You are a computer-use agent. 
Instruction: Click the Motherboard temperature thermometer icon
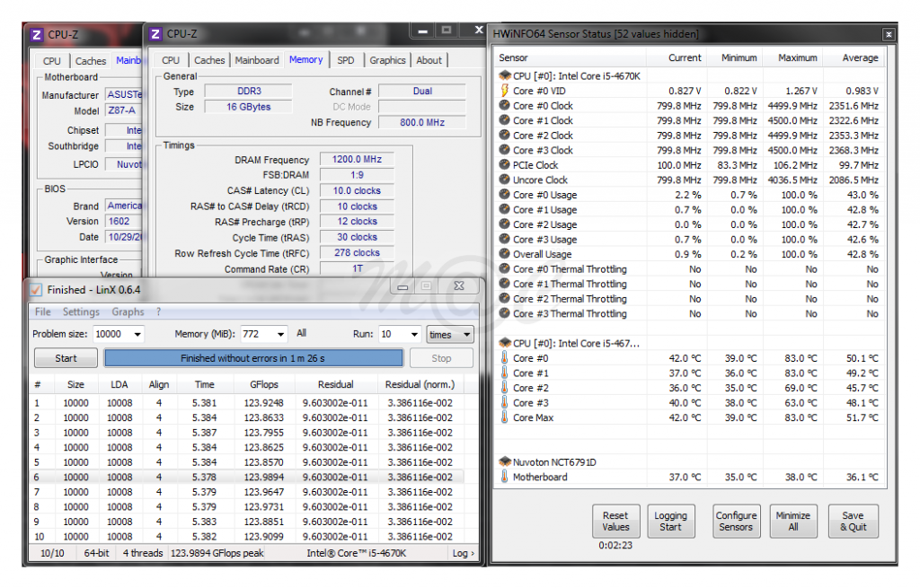[504, 478]
